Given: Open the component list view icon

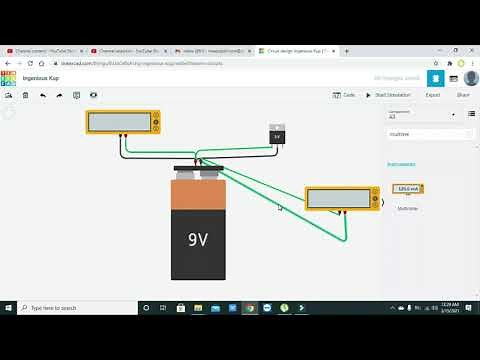Looking at the screenshot, I should 453,79.
